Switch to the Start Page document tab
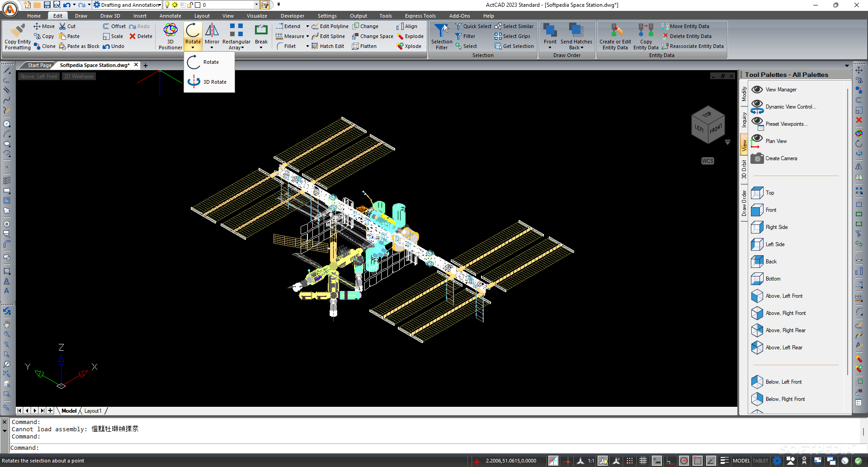The width and height of the screenshot is (868, 467). pyautogui.click(x=39, y=65)
